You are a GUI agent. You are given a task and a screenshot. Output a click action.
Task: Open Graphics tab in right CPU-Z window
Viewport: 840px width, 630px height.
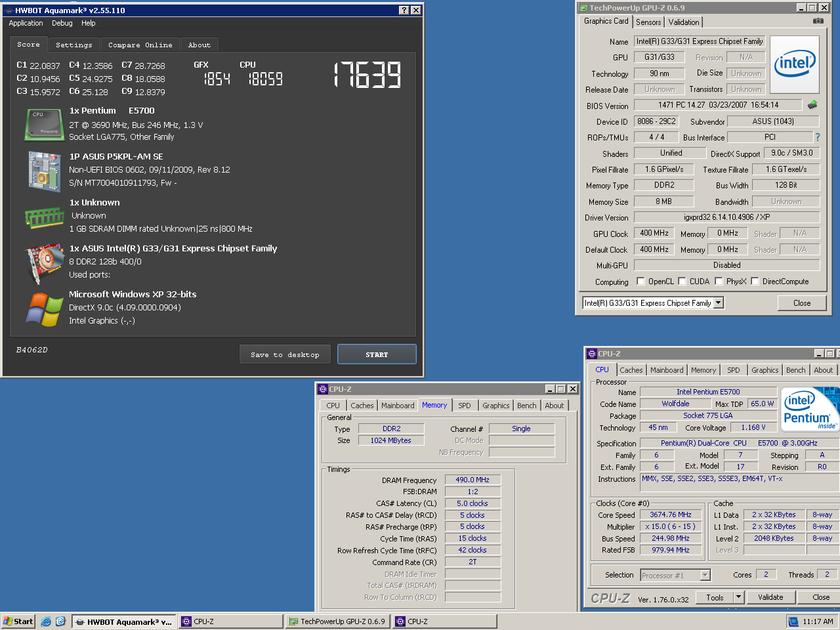765,370
